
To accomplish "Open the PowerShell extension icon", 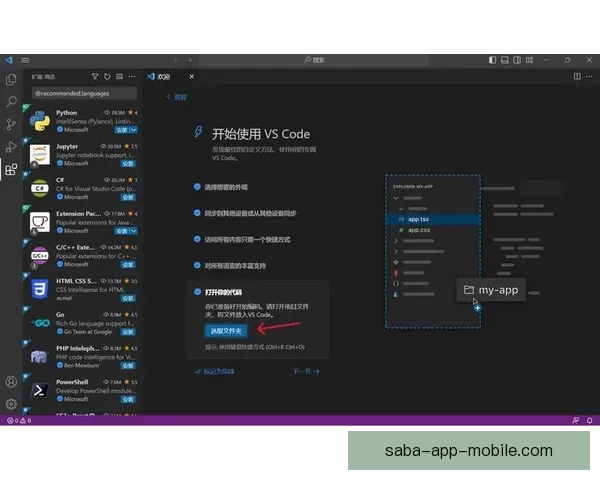I will point(40,390).
